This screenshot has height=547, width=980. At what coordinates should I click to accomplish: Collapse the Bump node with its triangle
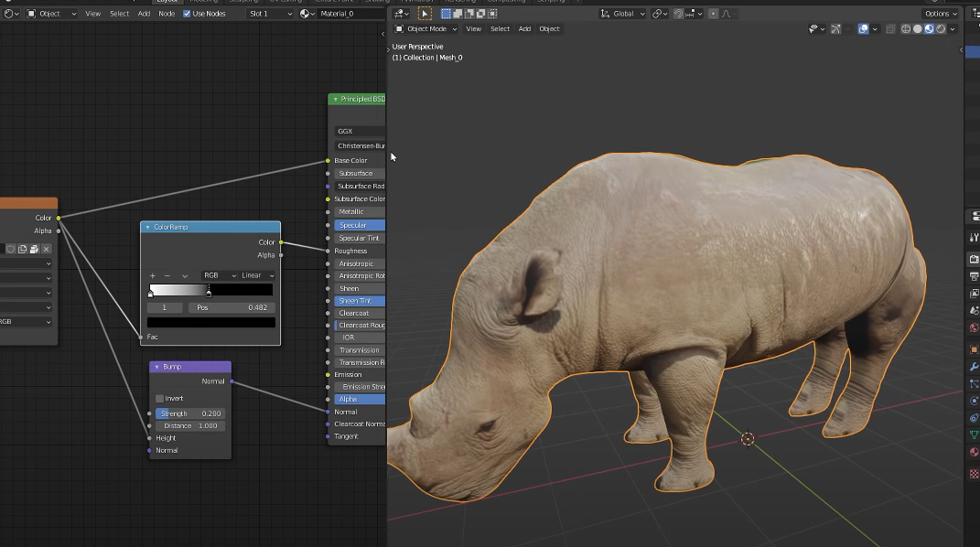(156, 367)
